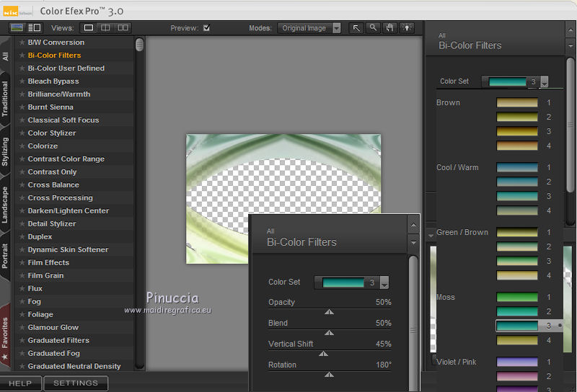
Task: Pick Violet / Pink color set 1 swatch
Action: click(x=517, y=362)
